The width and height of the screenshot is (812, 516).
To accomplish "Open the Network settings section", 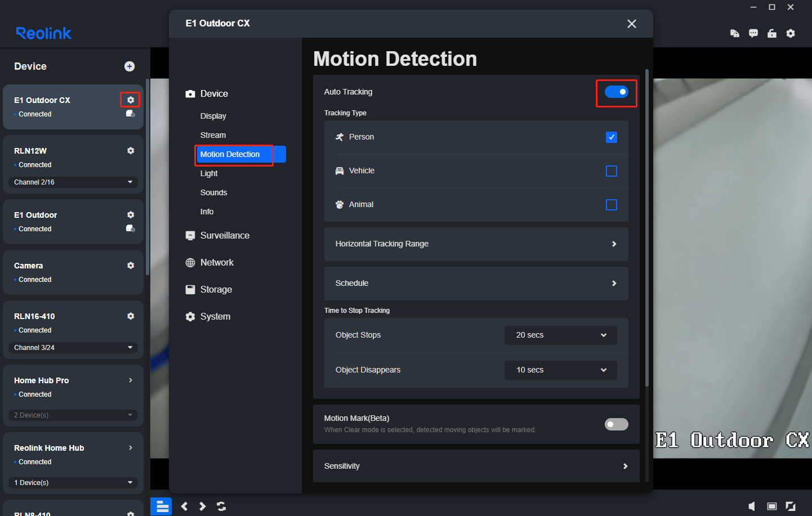I will click(210, 263).
